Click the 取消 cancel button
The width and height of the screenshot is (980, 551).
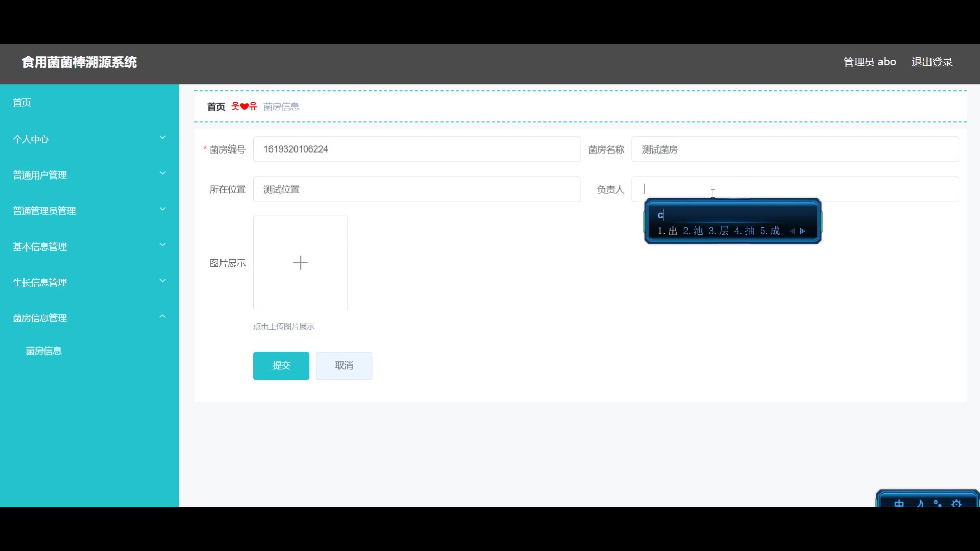[x=344, y=365]
